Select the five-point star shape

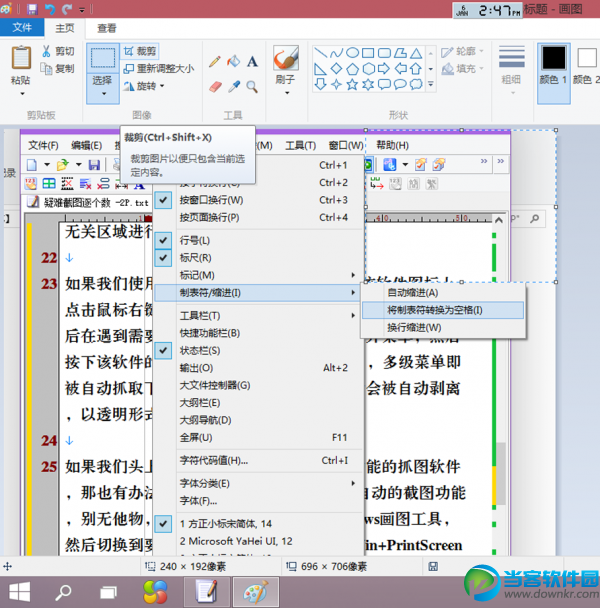pyautogui.click(x=352, y=84)
